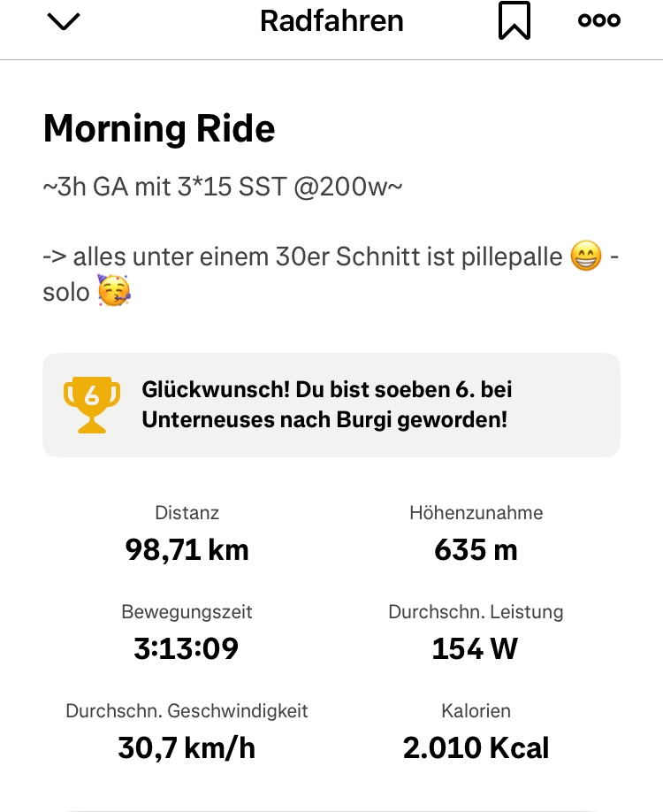Tap the Glückwunsch congratulation text

tap(327, 389)
